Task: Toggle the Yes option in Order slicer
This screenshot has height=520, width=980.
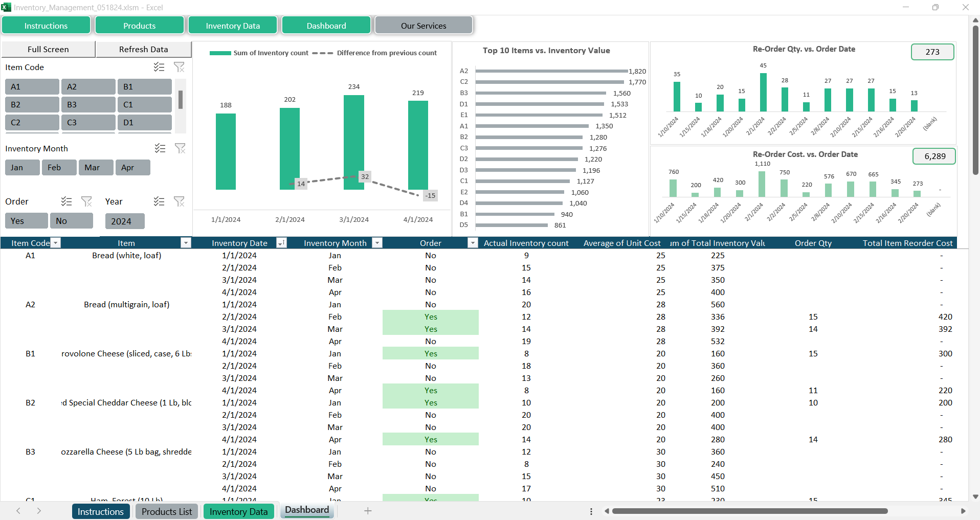Action: [x=27, y=221]
